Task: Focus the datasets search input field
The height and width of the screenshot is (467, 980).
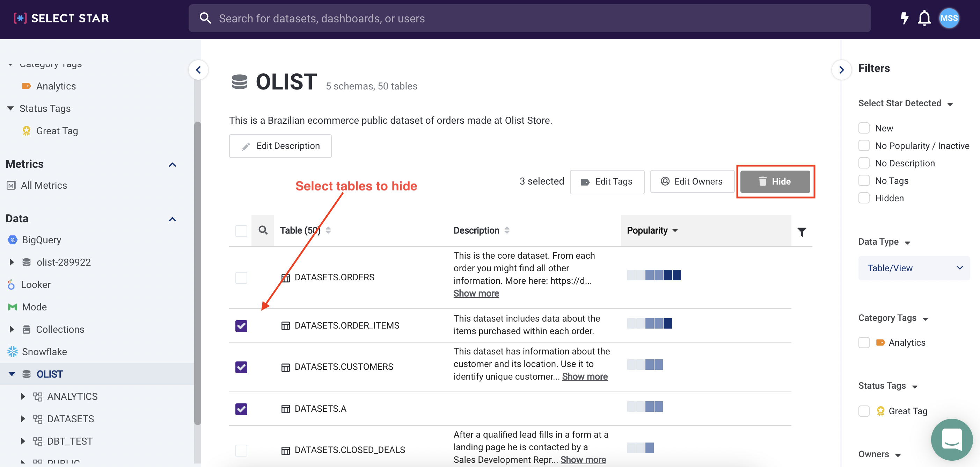Action: coord(529,18)
